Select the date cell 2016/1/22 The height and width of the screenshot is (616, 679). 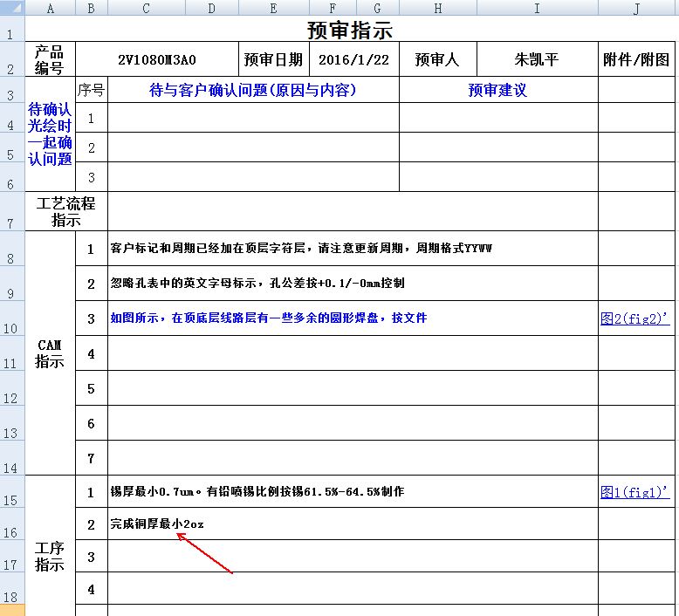tap(353, 59)
